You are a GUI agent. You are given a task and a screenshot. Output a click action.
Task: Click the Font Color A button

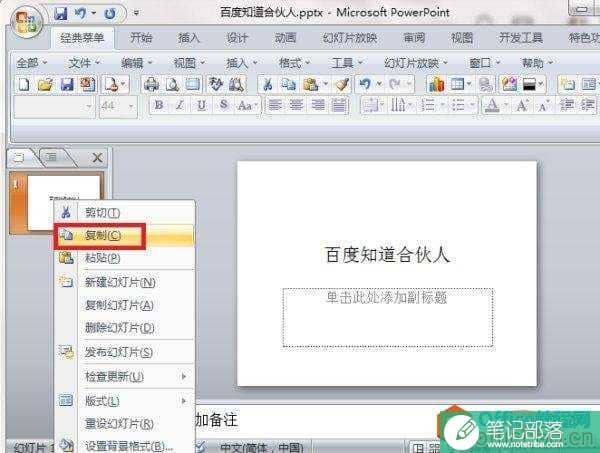[492, 105]
